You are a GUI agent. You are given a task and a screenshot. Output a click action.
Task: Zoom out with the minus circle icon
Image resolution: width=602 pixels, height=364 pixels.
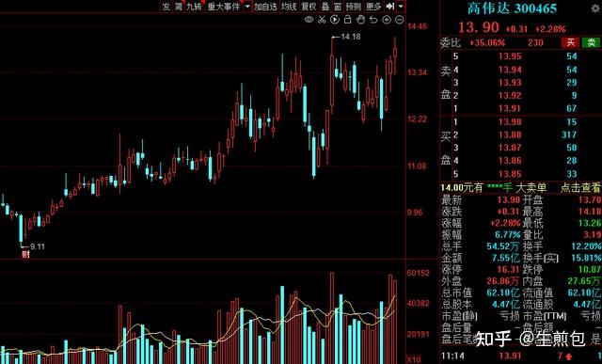pyautogui.click(x=399, y=19)
